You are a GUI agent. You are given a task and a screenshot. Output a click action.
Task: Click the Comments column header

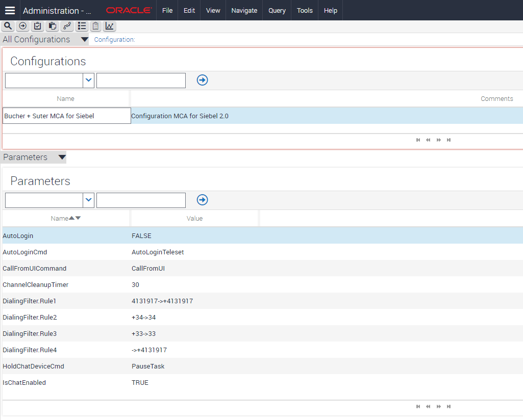pos(496,98)
